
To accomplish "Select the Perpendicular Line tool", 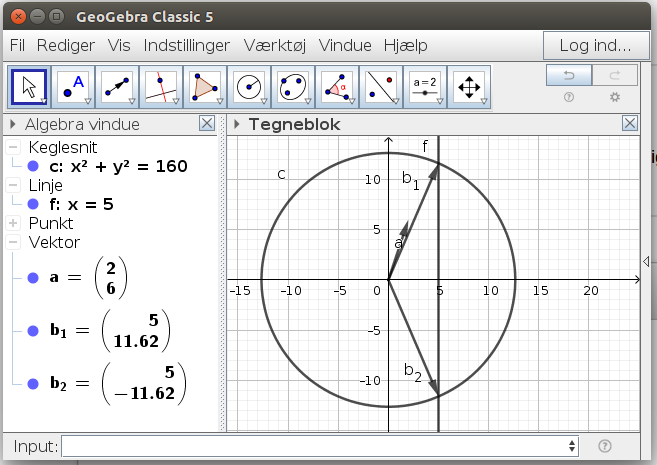I will [x=161, y=87].
